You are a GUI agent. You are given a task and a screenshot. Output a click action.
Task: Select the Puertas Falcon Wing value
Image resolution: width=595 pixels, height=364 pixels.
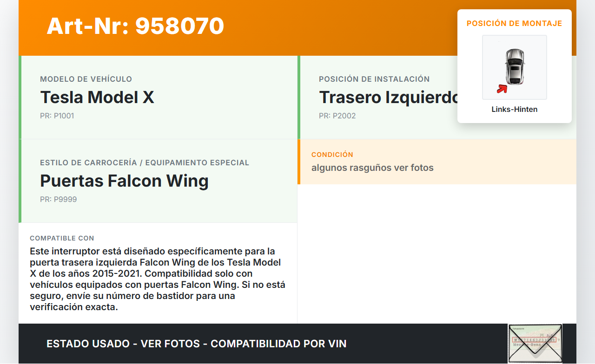coord(124,181)
